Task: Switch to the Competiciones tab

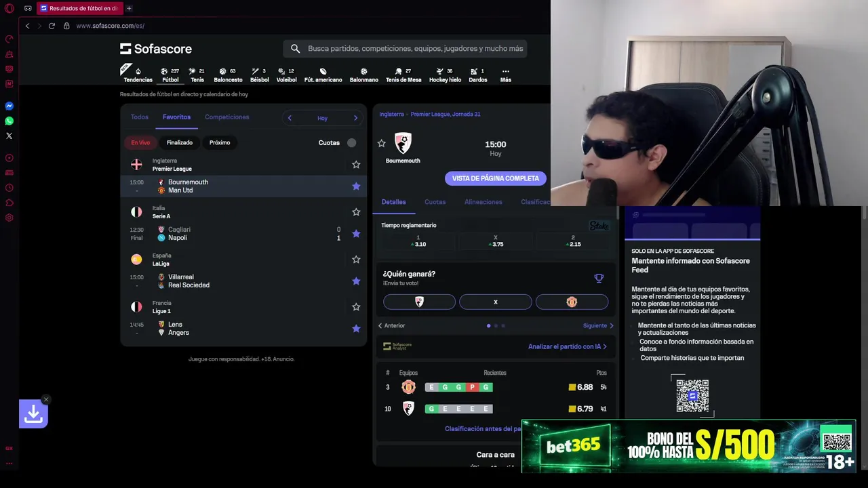Action: point(227,117)
